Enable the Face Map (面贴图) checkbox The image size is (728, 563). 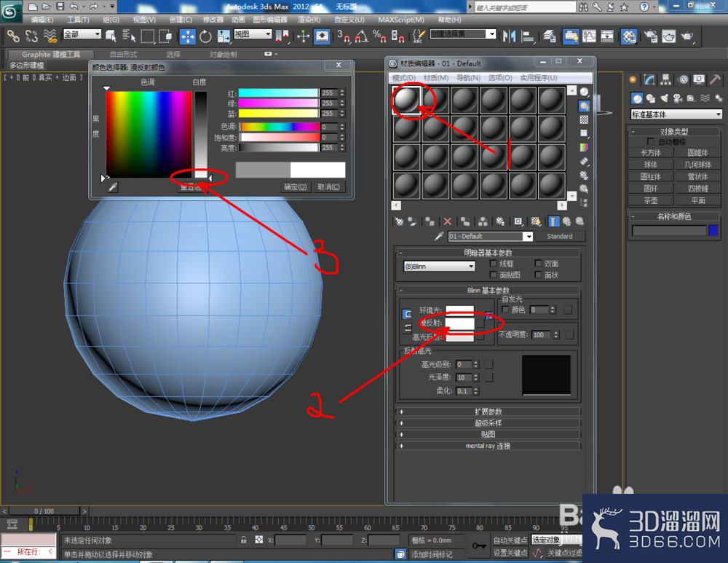coord(494,275)
